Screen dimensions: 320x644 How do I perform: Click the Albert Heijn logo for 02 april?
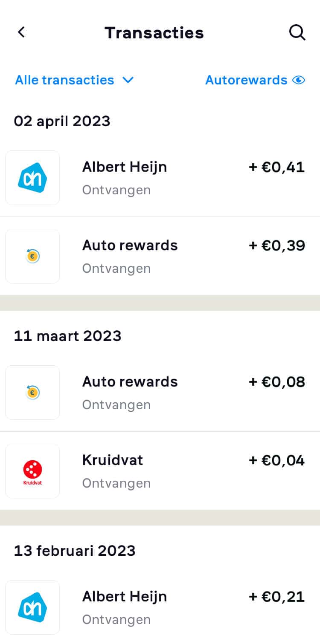(32, 178)
